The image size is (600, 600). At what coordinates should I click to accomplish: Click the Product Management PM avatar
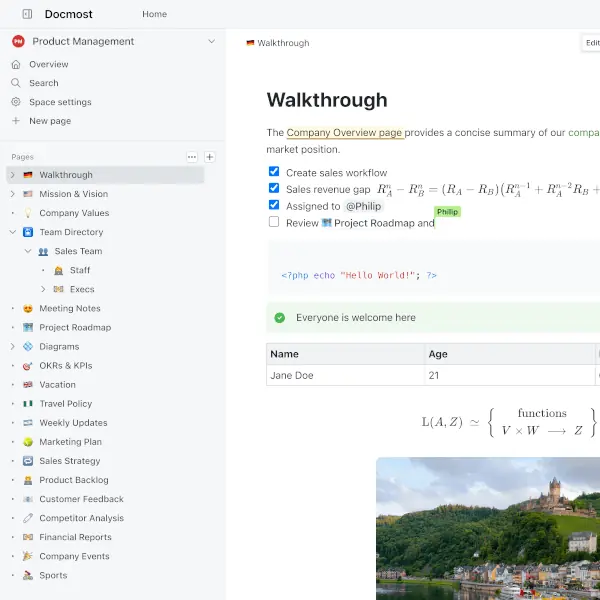[18, 41]
